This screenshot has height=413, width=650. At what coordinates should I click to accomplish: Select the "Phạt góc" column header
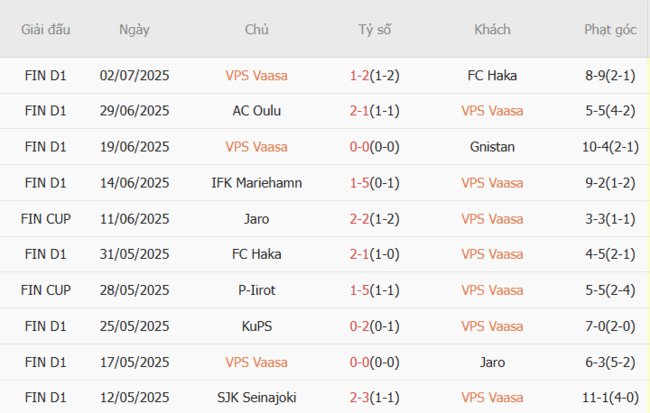pyautogui.click(x=610, y=29)
